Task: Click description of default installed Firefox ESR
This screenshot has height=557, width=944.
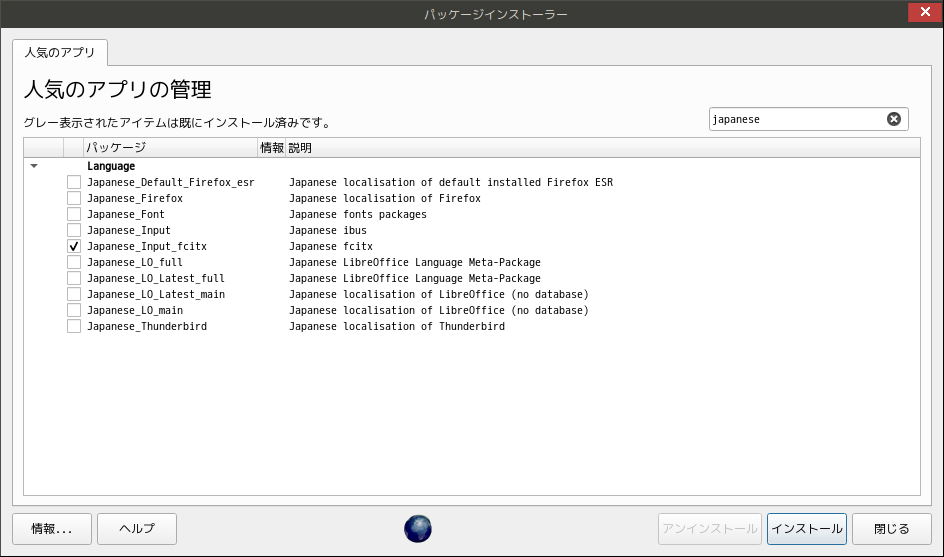Action: [451, 182]
